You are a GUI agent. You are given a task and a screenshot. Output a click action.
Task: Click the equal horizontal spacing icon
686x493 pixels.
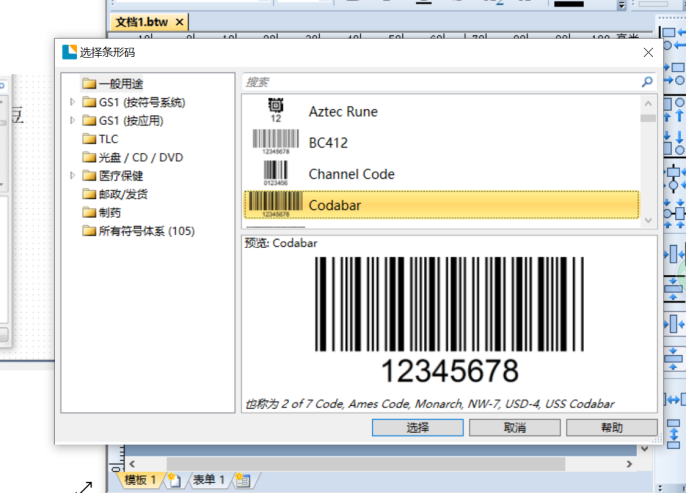pos(675,399)
